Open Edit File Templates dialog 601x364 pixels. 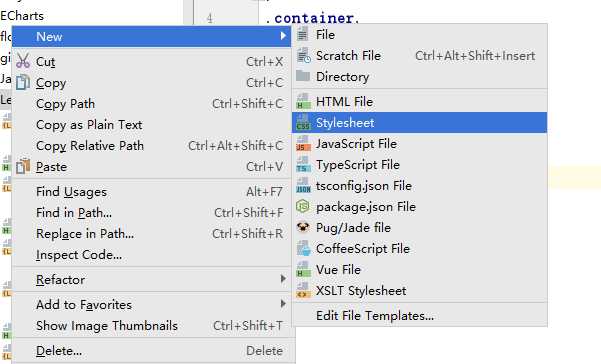[x=420, y=316]
